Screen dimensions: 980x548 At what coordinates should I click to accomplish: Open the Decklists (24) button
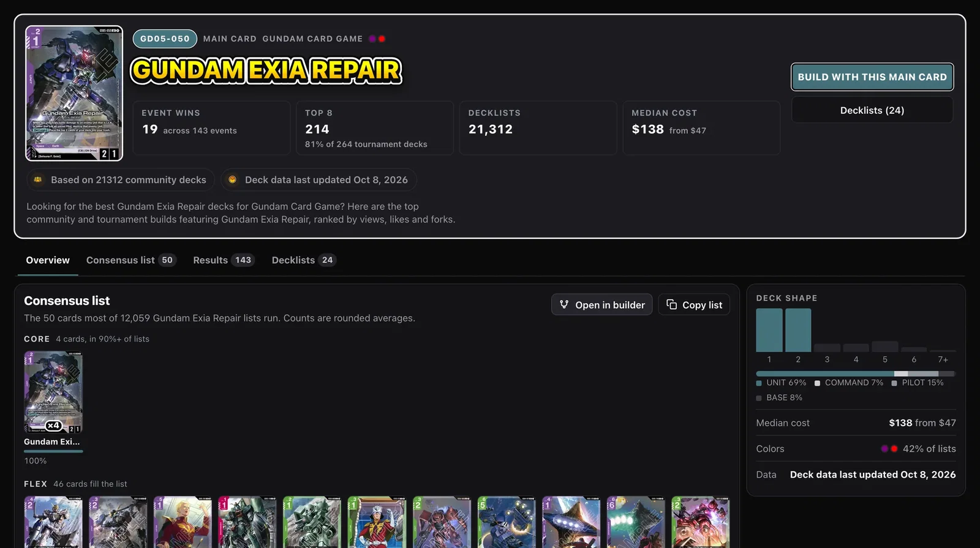point(872,110)
